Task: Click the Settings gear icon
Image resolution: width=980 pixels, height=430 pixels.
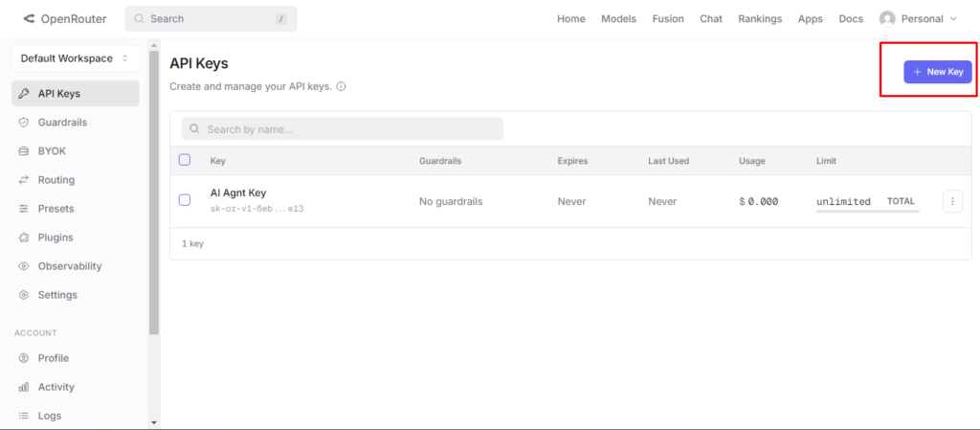Action: click(24, 295)
